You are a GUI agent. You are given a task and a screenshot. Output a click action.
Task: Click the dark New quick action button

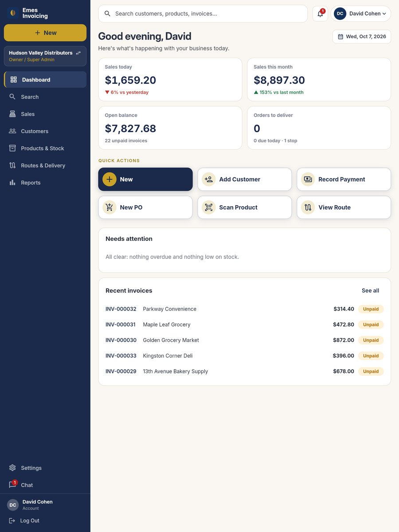pyautogui.click(x=145, y=179)
